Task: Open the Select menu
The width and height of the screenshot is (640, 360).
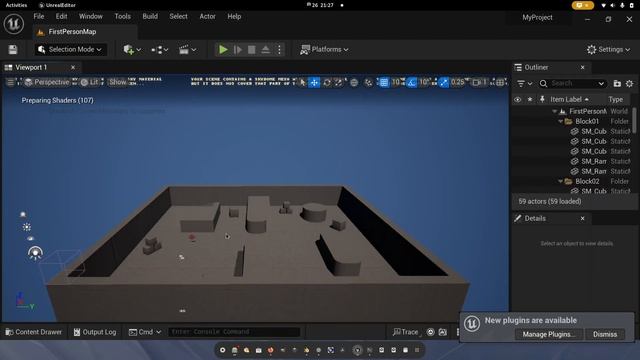Action: [178, 16]
